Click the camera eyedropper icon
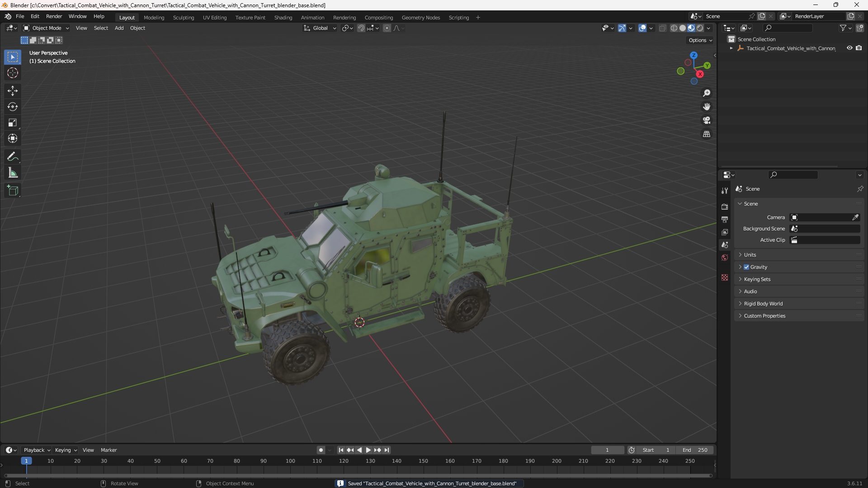Screen dimensions: 868x488 point(855,217)
